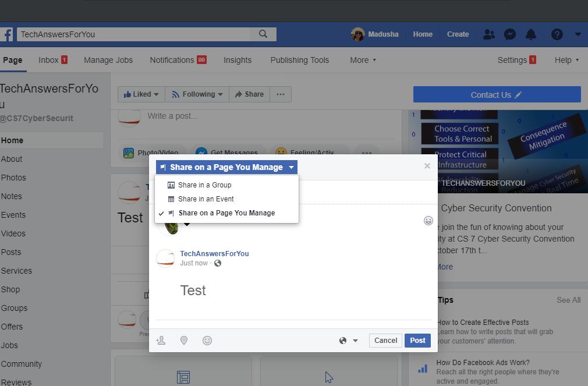The image size is (588, 386).
Task: Click the Photo/Video icon in composer
Action: tap(129, 153)
